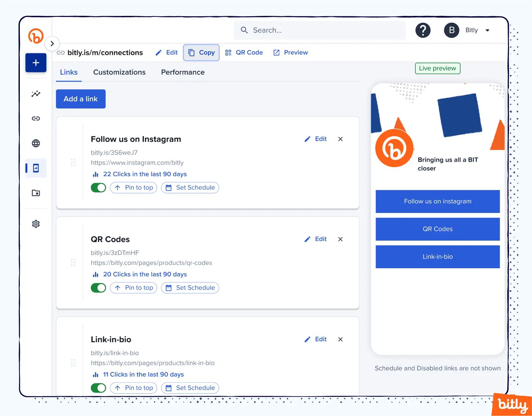This screenshot has width=532, height=416.
Task: Open the globe custom domains icon
Action: [x=36, y=143]
